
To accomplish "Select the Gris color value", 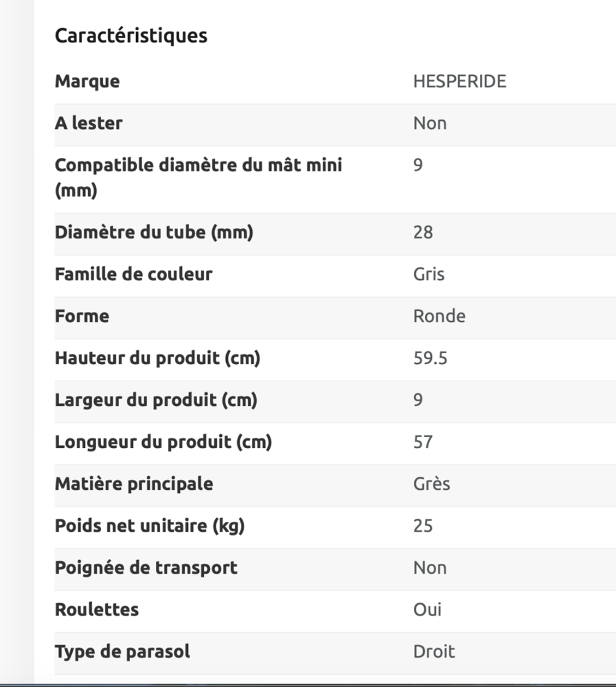I will click(429, 274).
